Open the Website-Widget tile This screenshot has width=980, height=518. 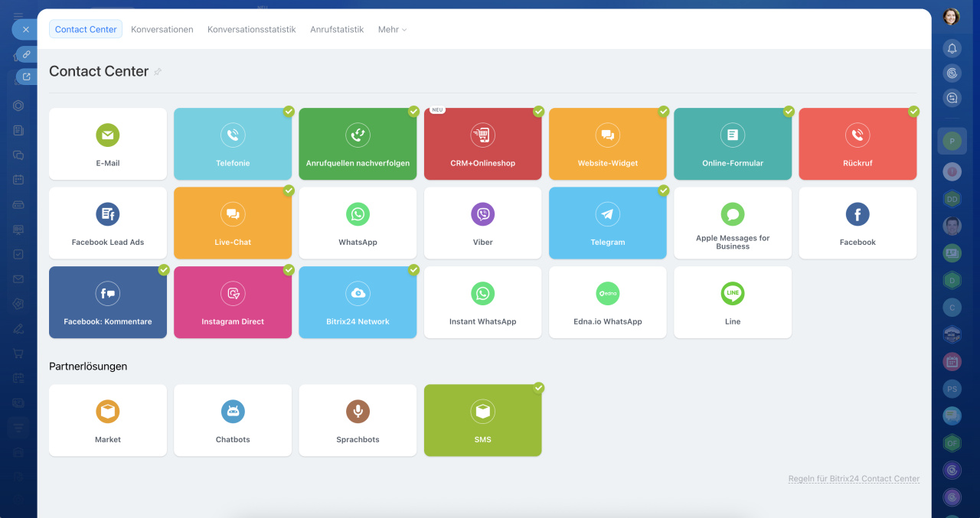608,144
